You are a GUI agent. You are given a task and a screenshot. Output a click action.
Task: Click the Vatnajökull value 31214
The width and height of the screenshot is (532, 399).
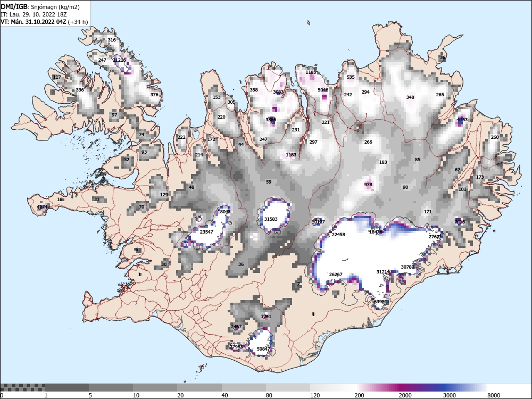383,272
